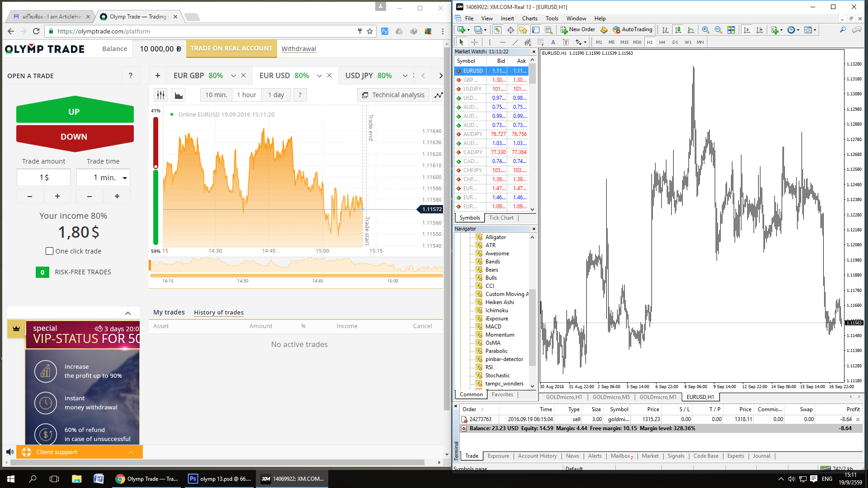Click the Olymp Trade page horizontal scrollbar
868x488 pixels.
[217, 463]
